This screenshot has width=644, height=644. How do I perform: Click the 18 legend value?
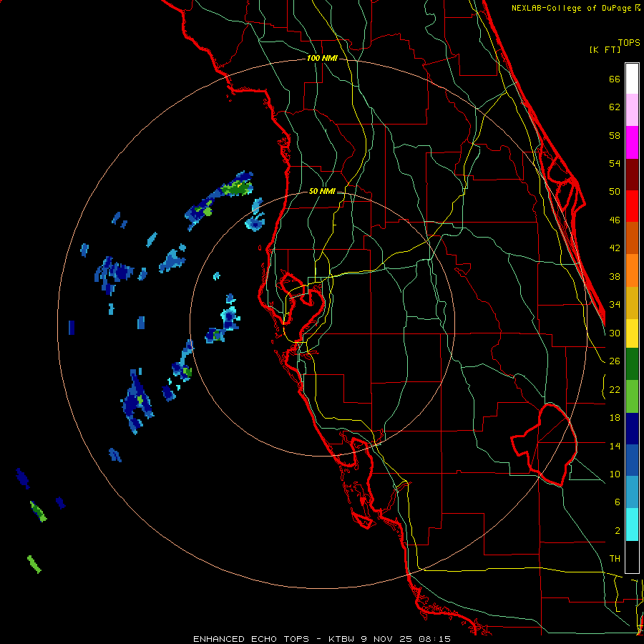click(615, 418)
